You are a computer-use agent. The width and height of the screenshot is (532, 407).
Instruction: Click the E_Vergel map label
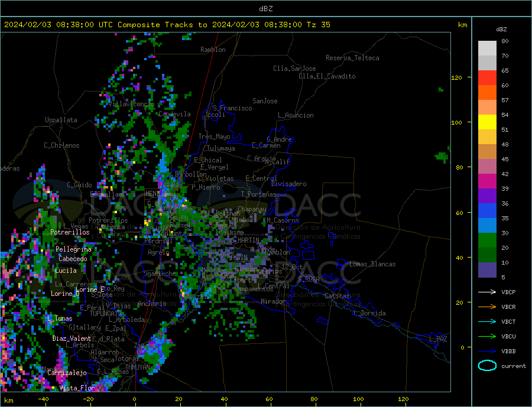tap(215, 167)
